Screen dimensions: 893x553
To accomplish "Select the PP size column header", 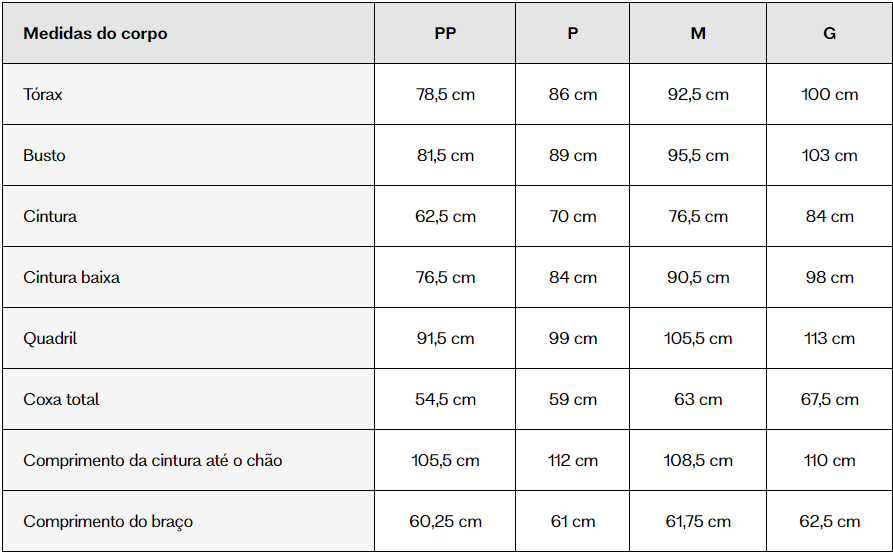I will (x=445, y=33).
